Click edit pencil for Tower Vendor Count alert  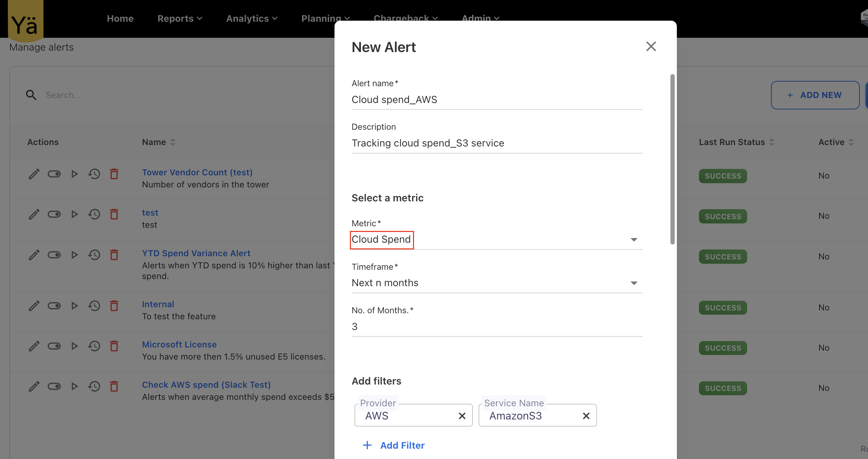pyautogui.click(x=34, y=174)
